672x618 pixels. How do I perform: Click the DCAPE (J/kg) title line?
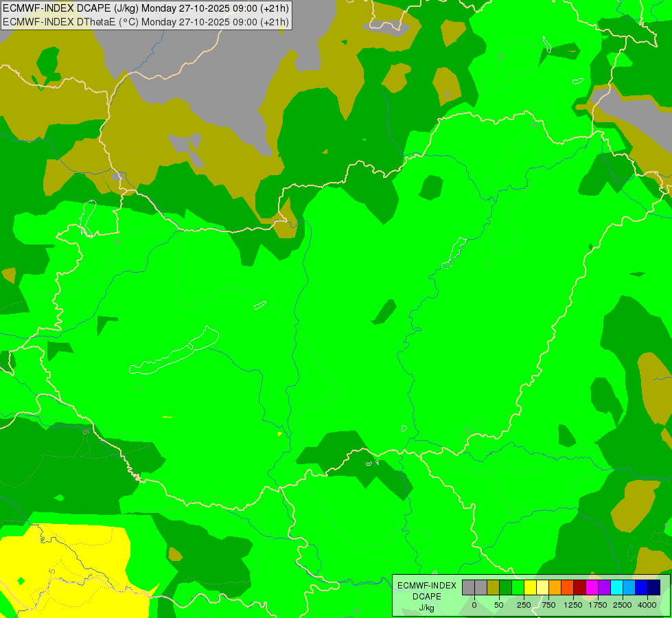click(x=146, y=8)
